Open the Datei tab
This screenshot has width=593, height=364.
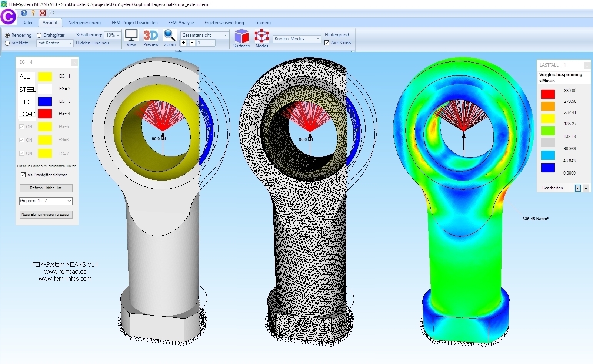[x=27, y=23]
